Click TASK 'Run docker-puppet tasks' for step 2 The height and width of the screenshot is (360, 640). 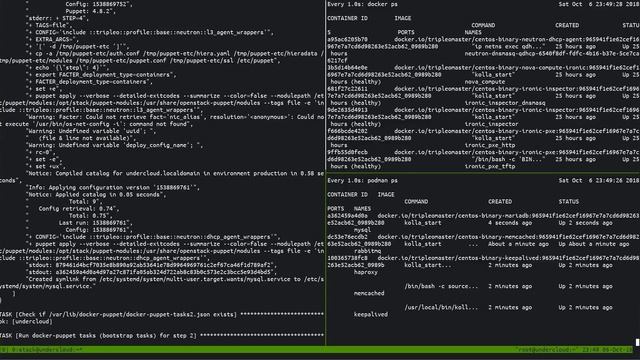162,336
